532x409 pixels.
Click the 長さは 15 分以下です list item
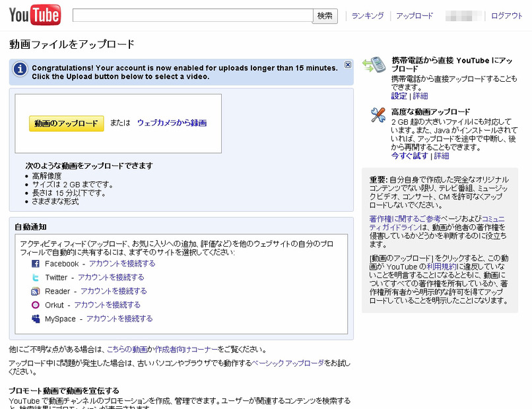pos(69,193)
